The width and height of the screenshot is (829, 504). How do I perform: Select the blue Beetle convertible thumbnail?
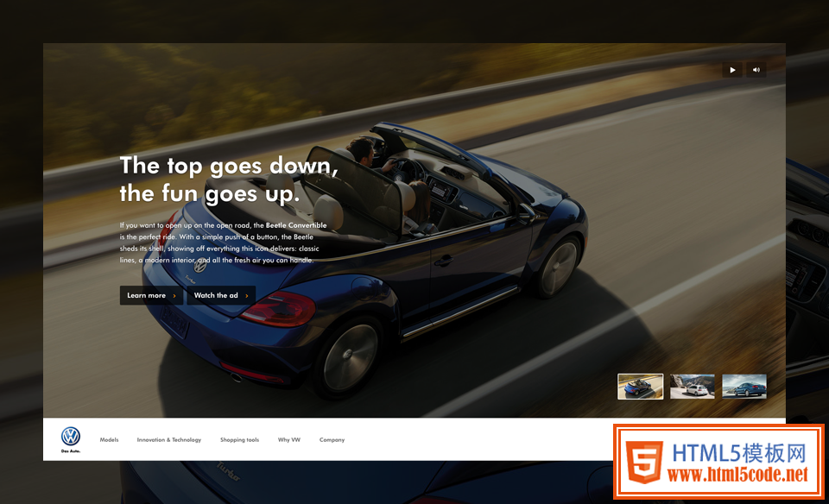click(x=640, y=386)
